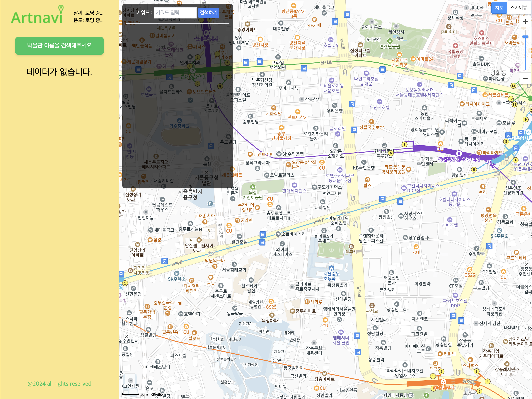
Task: Switch to 지도 map view
Action: 499,8
